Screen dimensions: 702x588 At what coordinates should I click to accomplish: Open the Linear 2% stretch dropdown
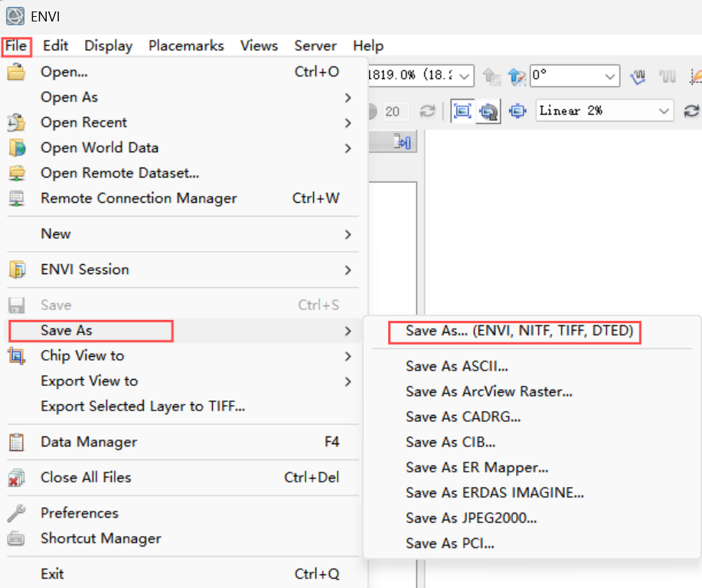click(x=664, y=111)
